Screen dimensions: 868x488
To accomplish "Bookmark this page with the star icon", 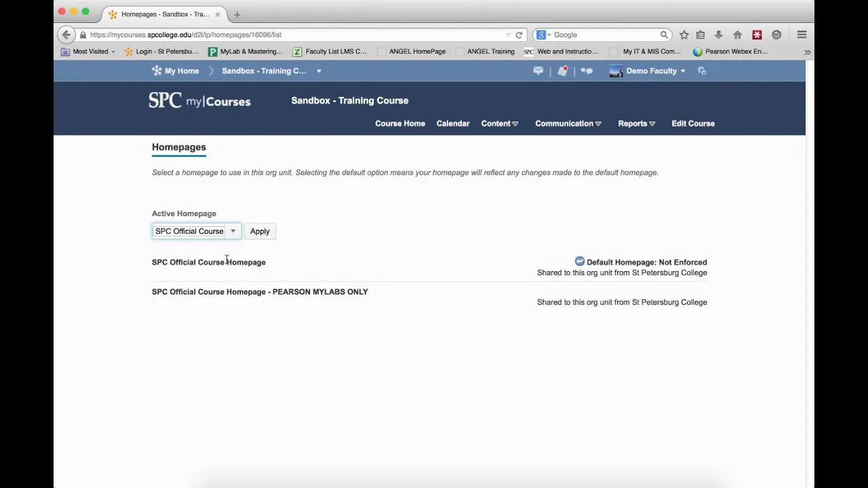I will click(x=684, y=35).
